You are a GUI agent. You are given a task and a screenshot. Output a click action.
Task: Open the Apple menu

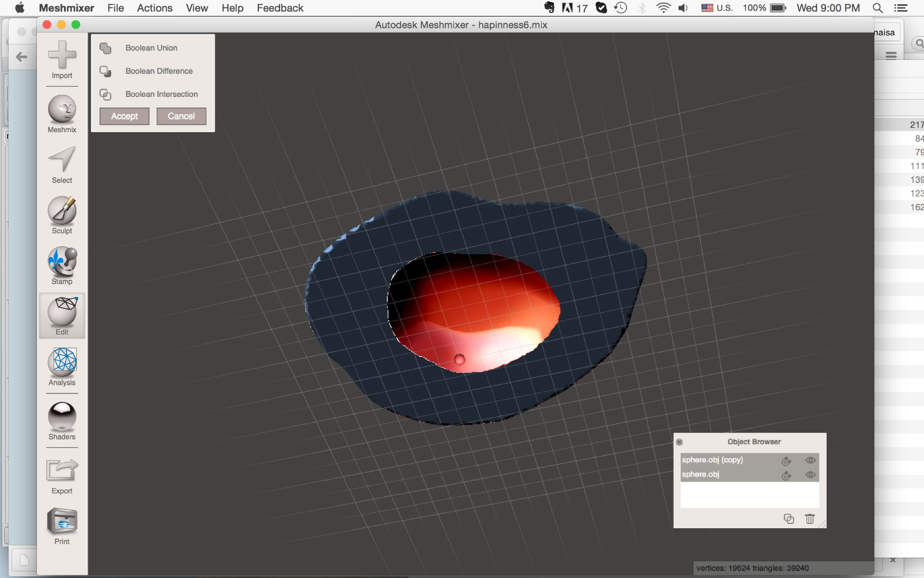[20, 7]
